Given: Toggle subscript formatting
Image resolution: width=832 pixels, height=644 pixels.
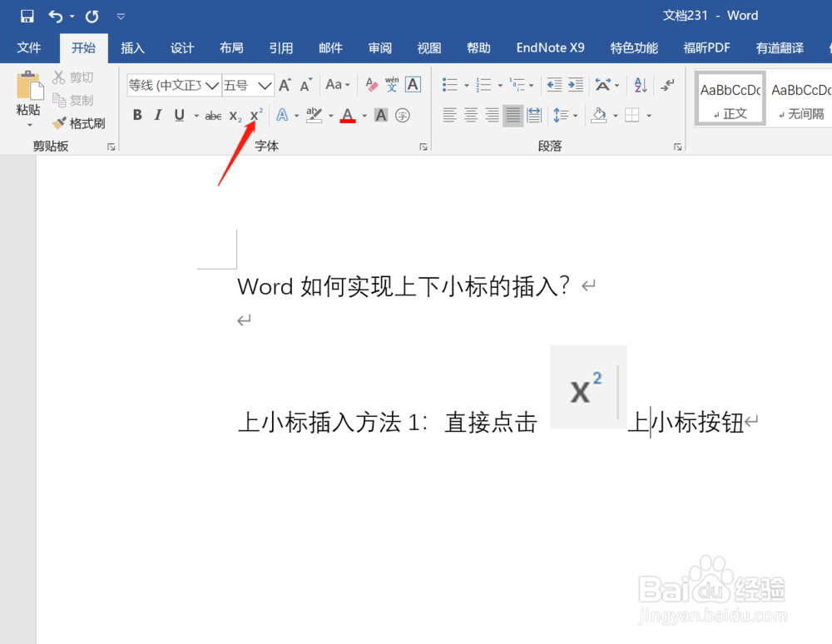Looking at the screenshot, I should [234, 115].
